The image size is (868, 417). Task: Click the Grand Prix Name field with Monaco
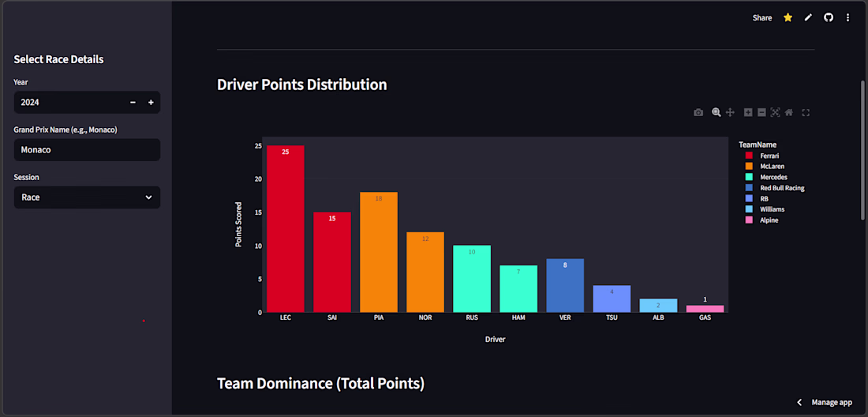pyautogui.click(x=87, y=149)
